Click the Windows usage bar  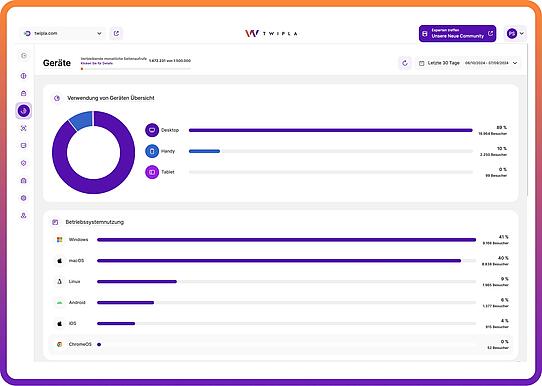(286, 239)
